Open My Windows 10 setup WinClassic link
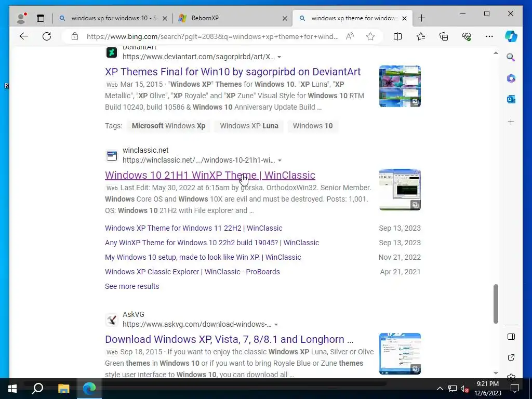Image resolution: width=532 pixels, height=399 pixels. (203, 257)
